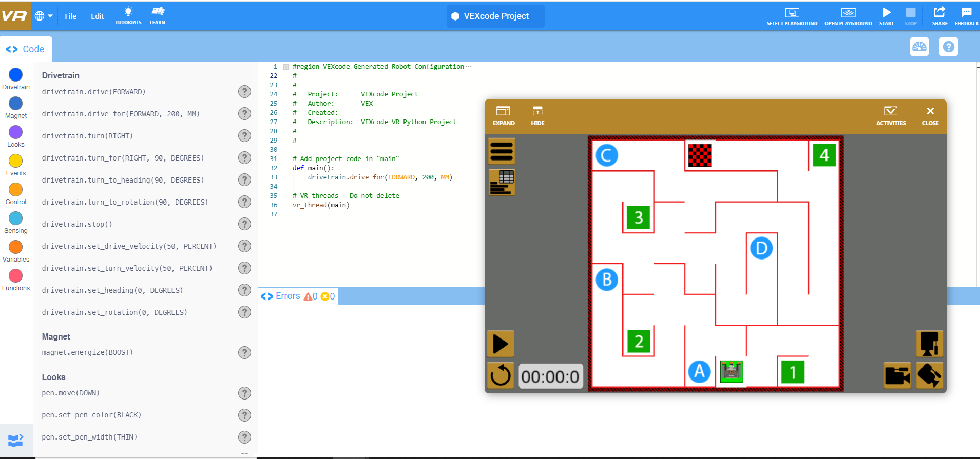Open the File menu
This screenshot has width=980, height=459.
(71, 16)
